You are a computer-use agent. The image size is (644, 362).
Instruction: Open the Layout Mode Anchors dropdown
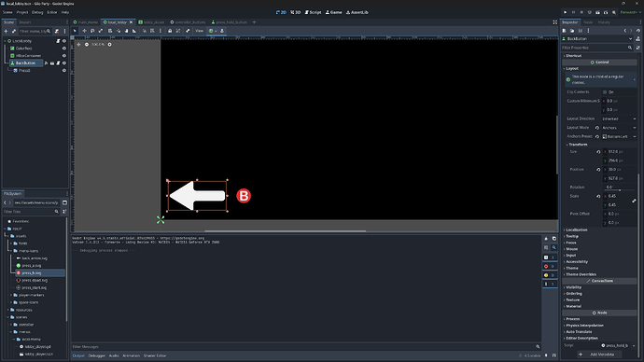pos(620,128)
